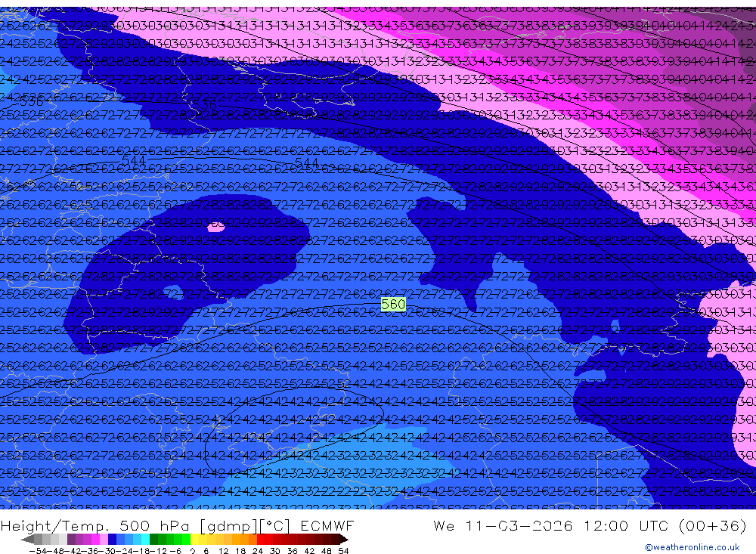Click the -54 legend scale value
756x554 pixels.
pos(38,551)
